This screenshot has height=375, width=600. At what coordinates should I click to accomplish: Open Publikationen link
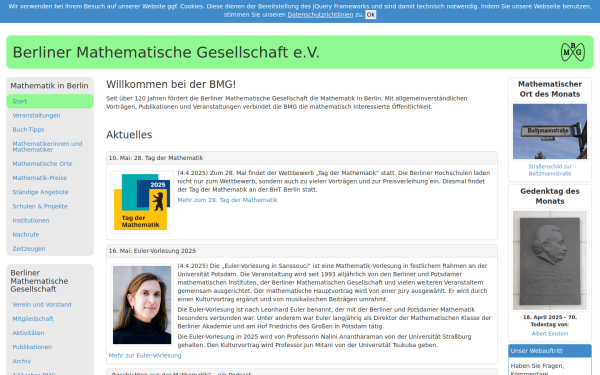tap(32, 347)
